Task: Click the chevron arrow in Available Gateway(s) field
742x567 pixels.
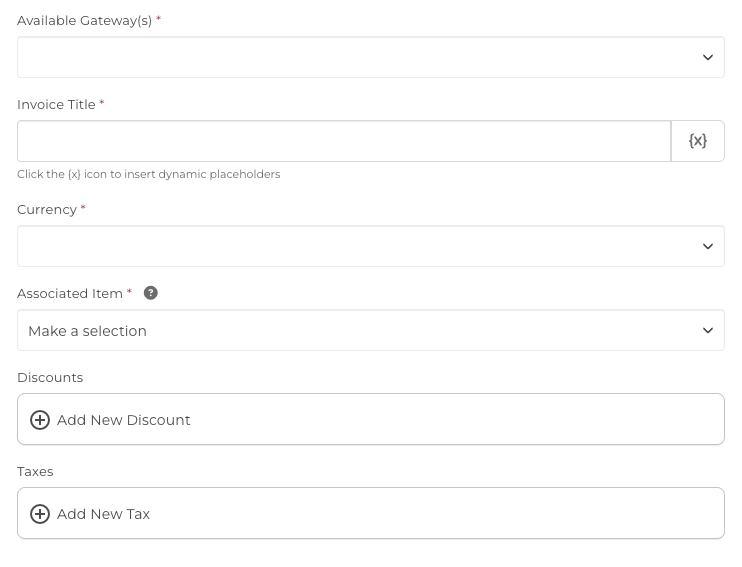Action: (708, 58)
